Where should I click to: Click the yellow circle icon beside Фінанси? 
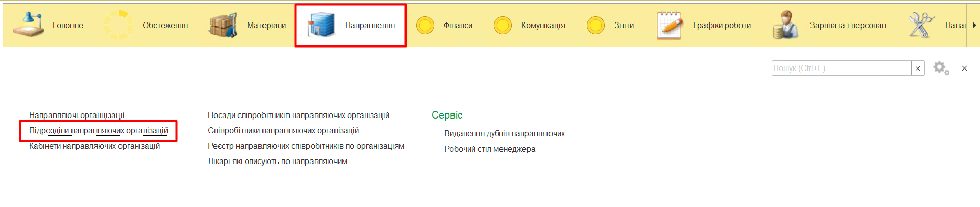pos(425,25)
